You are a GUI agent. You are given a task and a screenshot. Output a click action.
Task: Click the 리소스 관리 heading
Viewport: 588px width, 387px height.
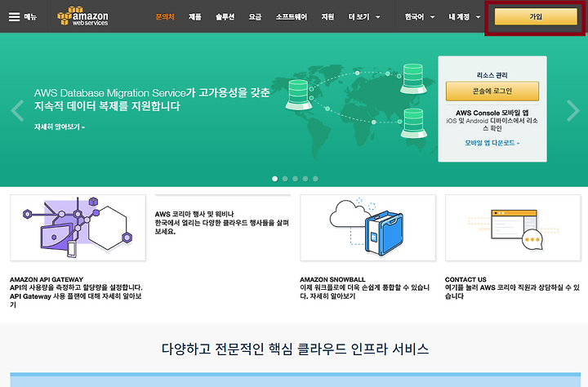tap(492, 75)
